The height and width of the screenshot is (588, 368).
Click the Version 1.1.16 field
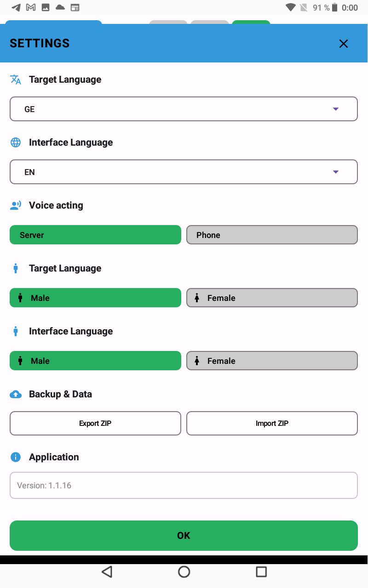point(184,486)
